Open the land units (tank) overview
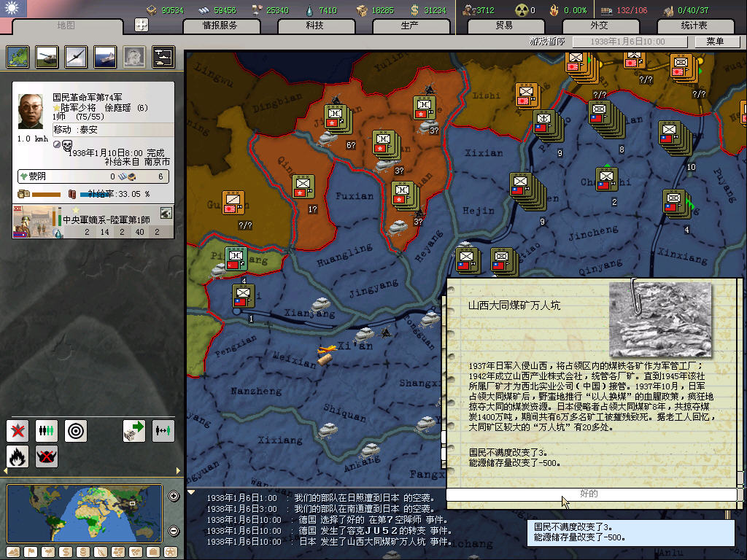This screenshot has height=560, width=747. 47,57
